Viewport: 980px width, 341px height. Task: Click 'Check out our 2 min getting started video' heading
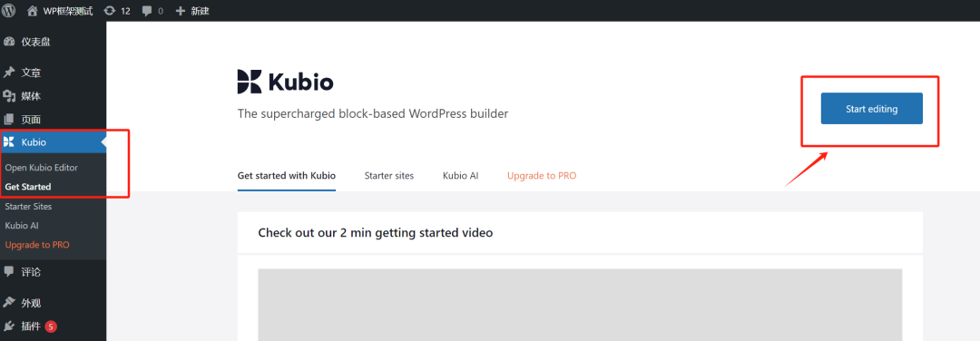376,233
